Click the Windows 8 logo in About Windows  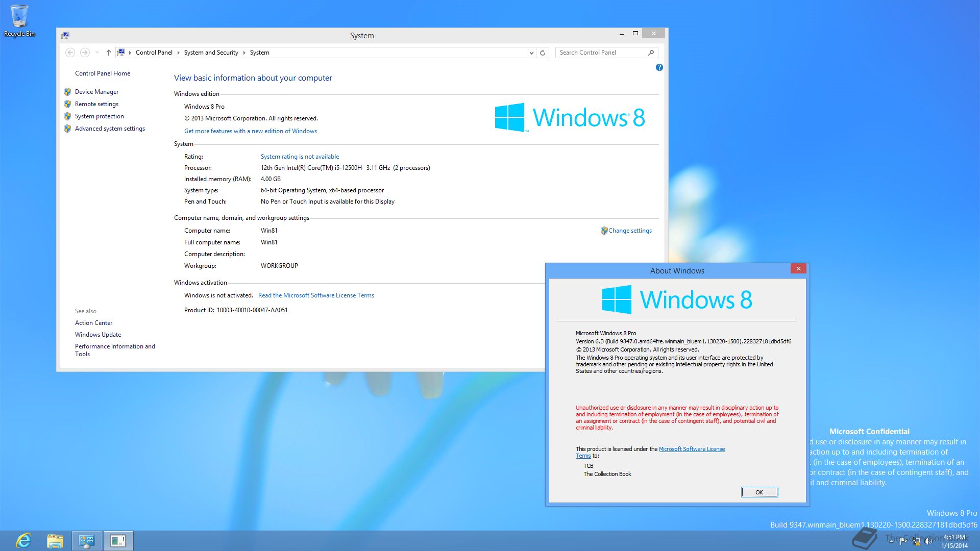(x=677, y=299)
